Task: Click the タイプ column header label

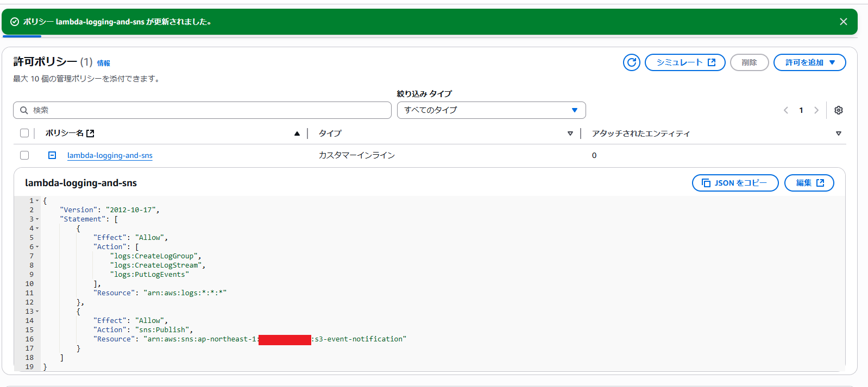Action: pos(330,133)
